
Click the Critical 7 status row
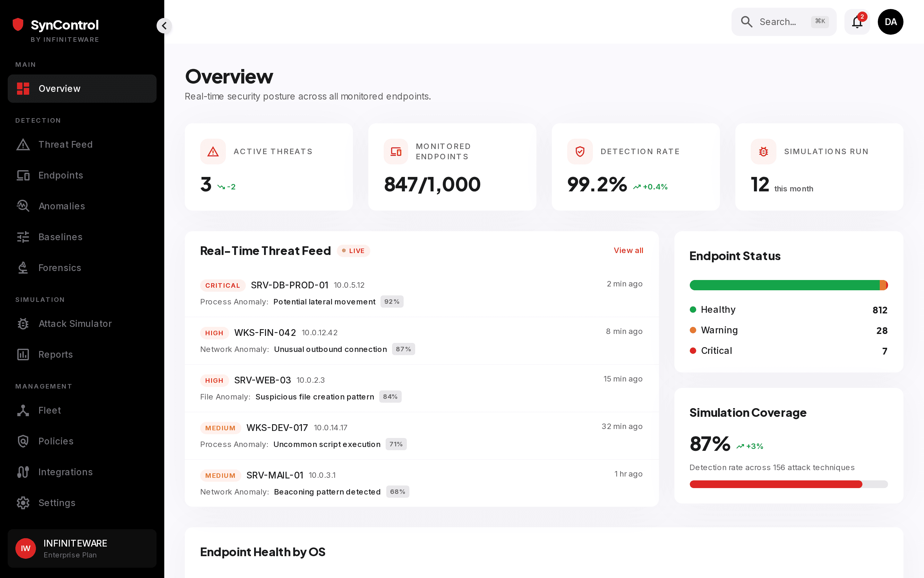click(789, 351)
